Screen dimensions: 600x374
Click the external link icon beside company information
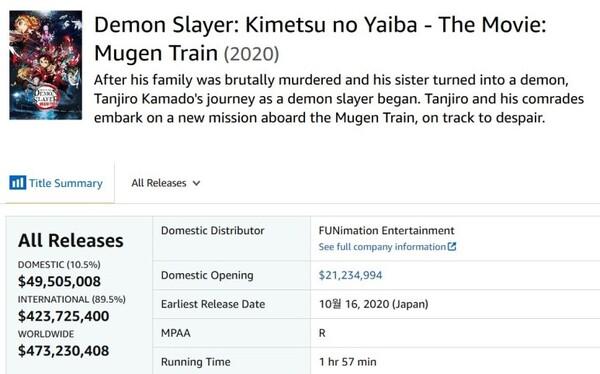[452, 247]
